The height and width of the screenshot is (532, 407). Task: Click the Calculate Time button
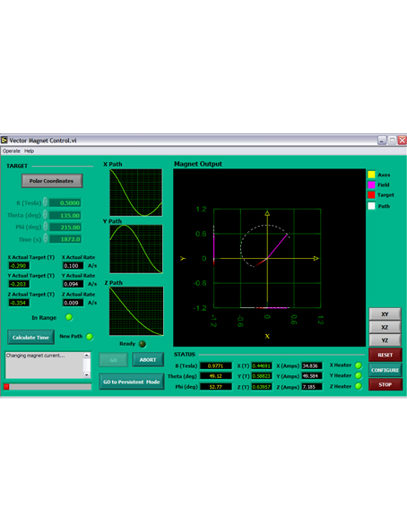pyautogui.click(x=30, y=338)
